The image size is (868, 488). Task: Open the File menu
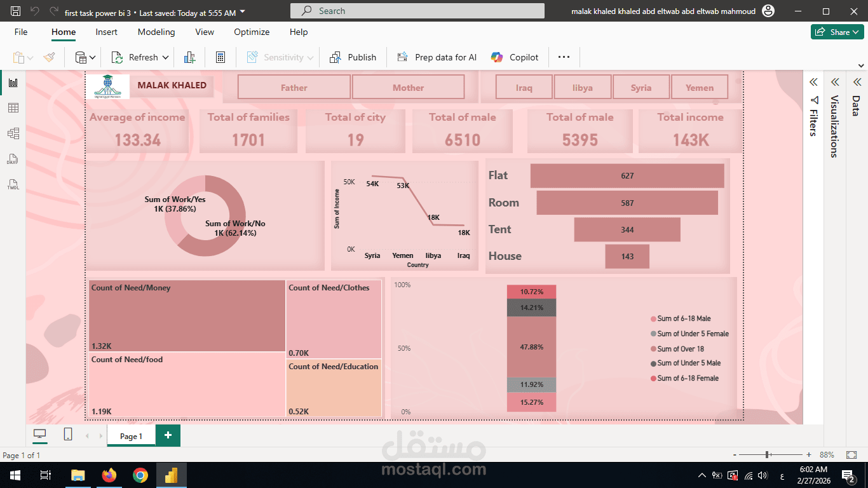coord(21,32)
